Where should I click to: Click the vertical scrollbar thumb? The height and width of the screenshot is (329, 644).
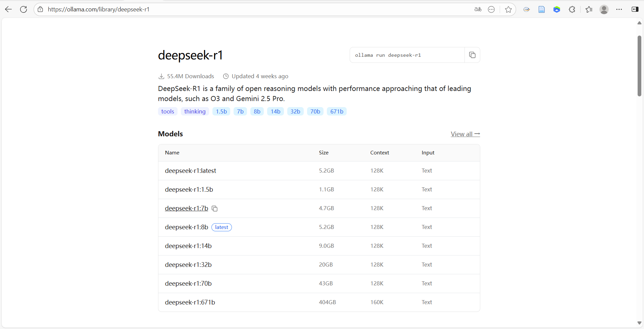(640, 66)
